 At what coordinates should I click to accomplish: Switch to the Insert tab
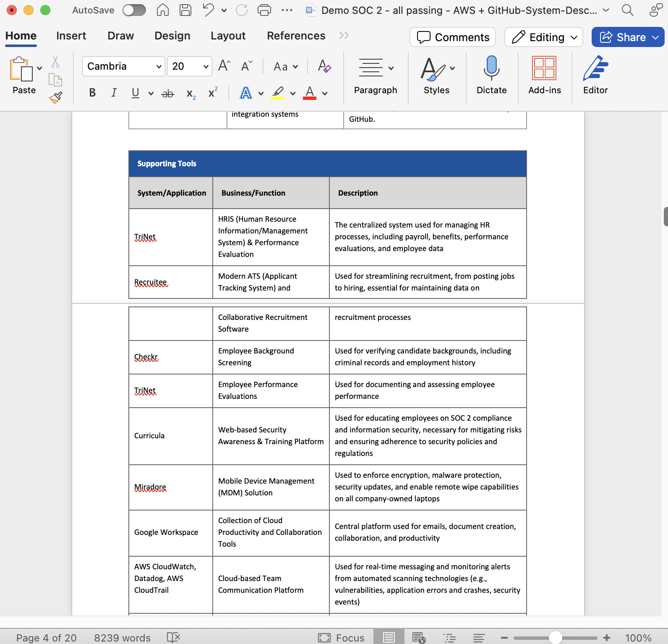tap(71, 36)
